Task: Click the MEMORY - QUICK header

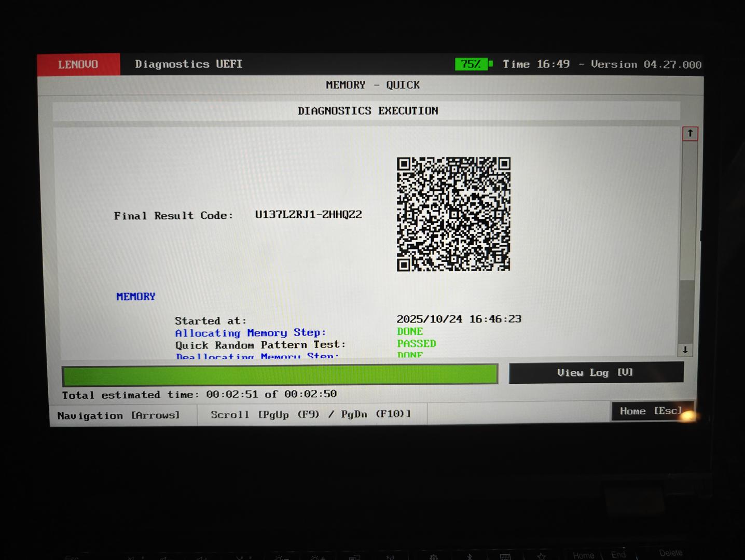Action: coord(373,85)
